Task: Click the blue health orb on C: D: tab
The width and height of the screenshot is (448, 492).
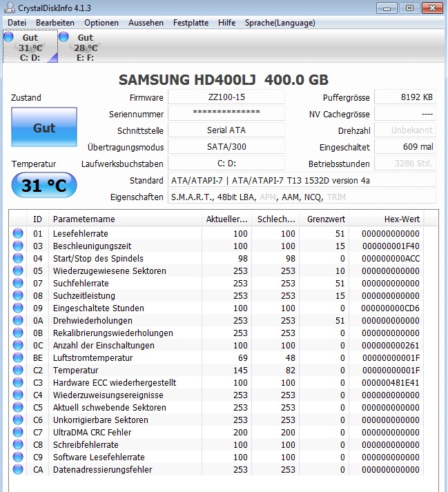Action: pyautogui.click(x=8, y=37)
